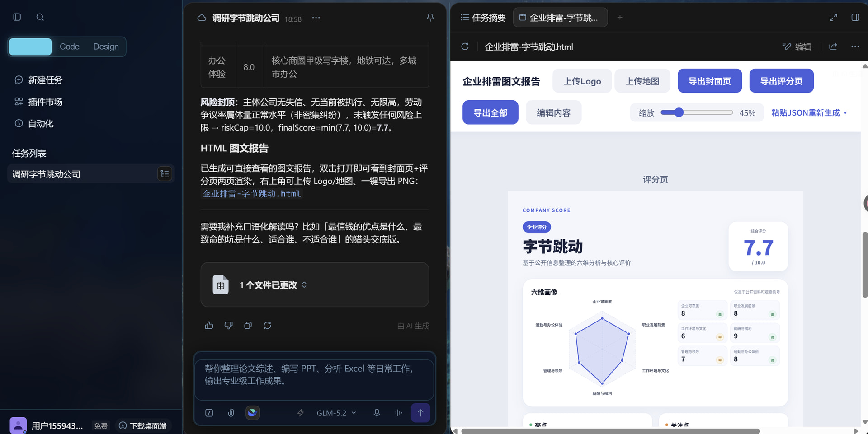Click the file icon in the changed files card
Viewport: 868px width, 434px height.
click(x=221, y=285)
